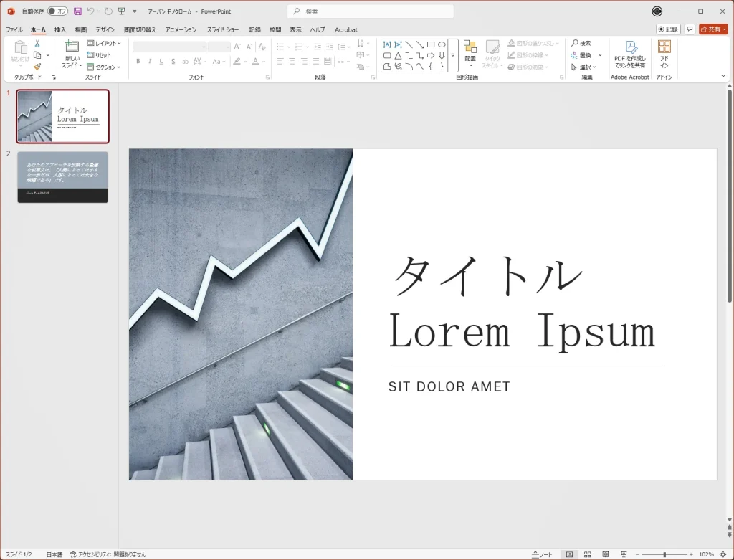Click the PDF作成 Adobe Acrobat icon
The width and height of the screenshot is (734, 560).
(x=630, y=48)
